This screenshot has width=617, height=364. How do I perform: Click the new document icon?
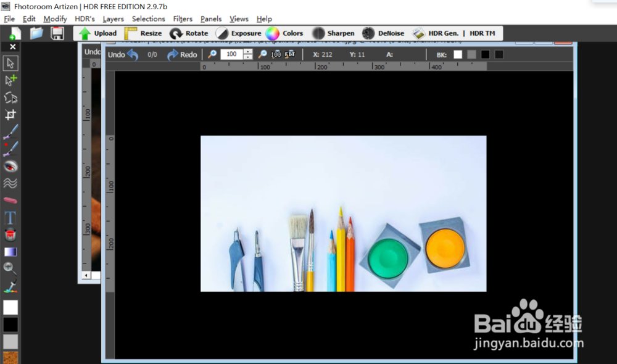pyautogui.click(x=14, y=33)
